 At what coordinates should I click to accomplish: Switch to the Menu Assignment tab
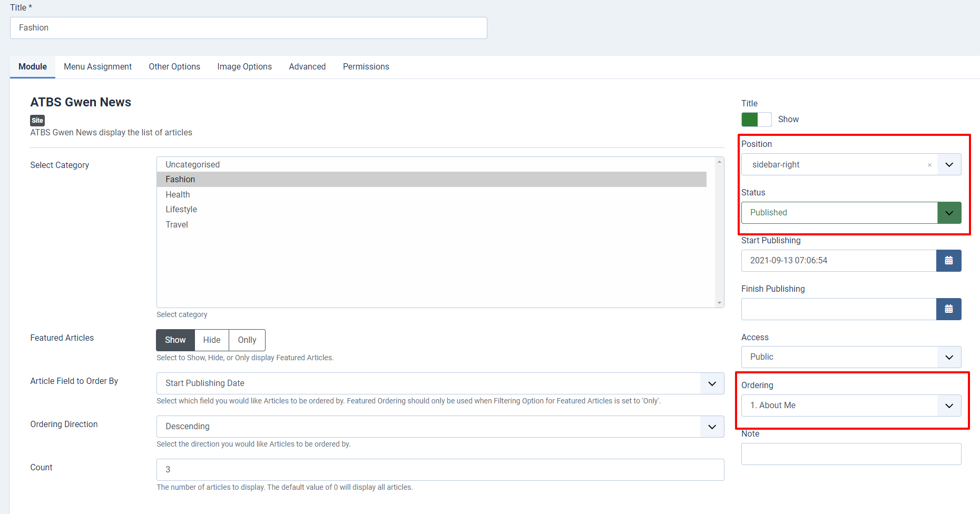tap(97, 67)
